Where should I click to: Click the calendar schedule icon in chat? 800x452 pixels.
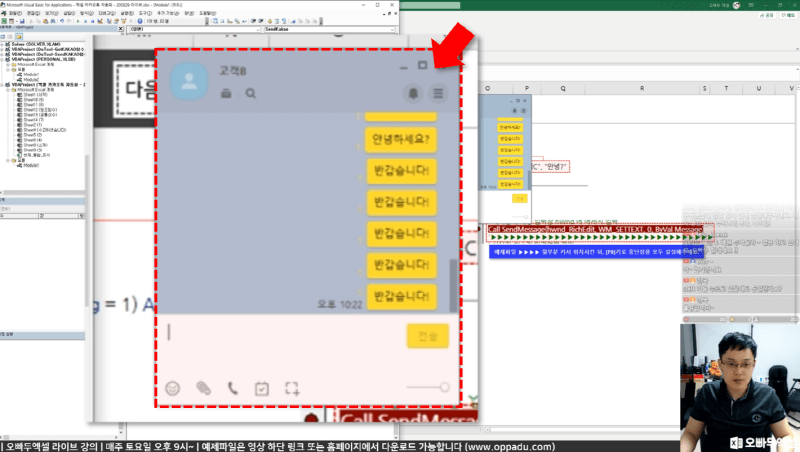(262, 389)
